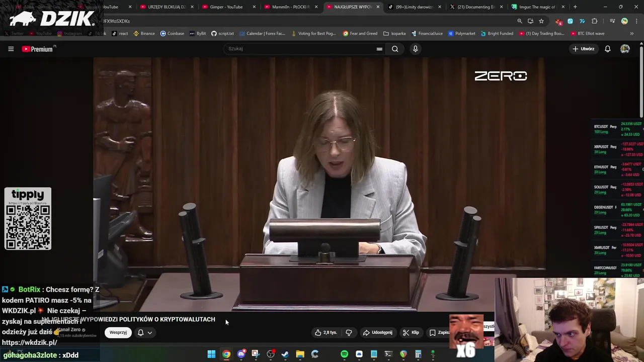
Task: Click the magnifier search button
Action: pyautogui.click(x=395, y=49)
